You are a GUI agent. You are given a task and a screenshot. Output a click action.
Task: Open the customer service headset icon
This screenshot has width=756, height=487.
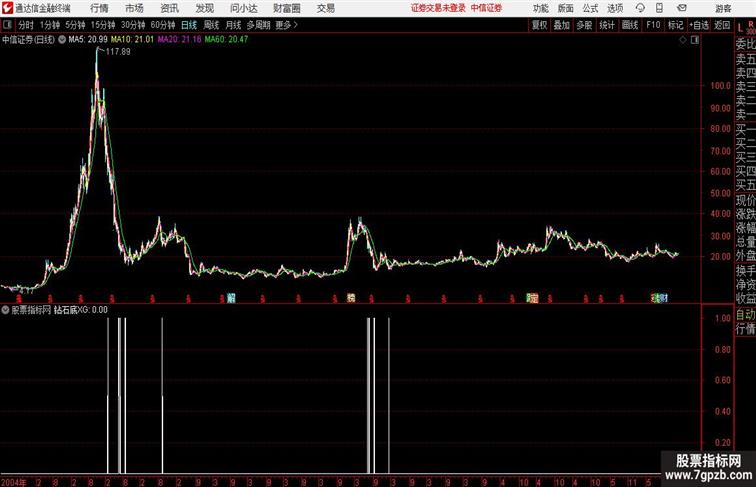(640, 8)
